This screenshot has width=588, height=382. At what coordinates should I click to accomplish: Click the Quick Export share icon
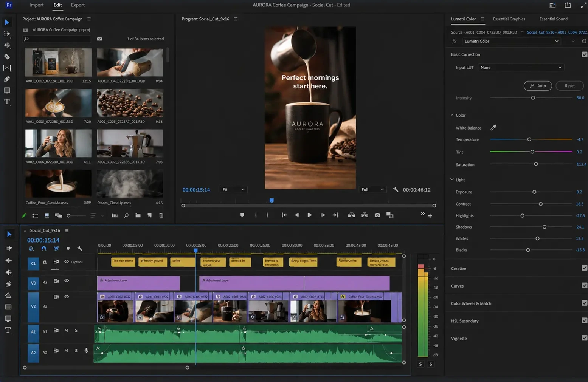(x=568, y=5)
